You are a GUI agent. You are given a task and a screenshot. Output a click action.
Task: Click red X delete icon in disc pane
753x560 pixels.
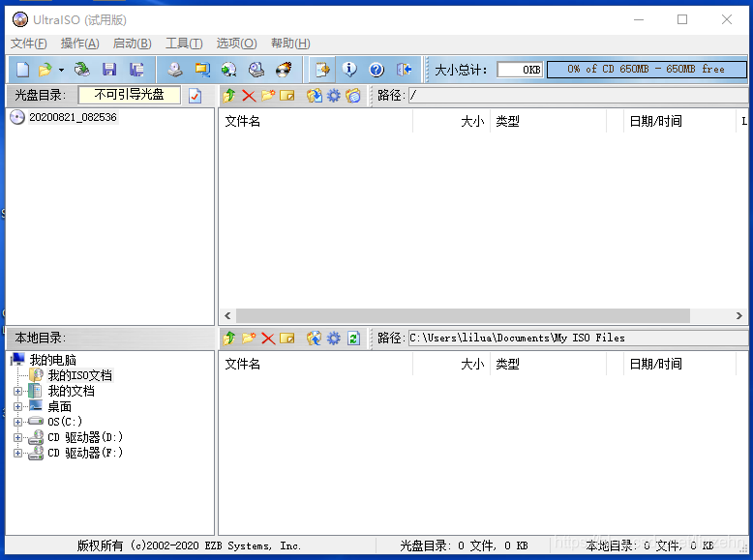(249, 95)
